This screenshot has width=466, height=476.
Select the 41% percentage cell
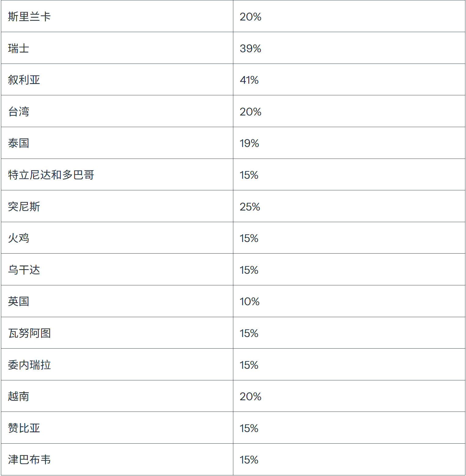click(x=249, y=80)
